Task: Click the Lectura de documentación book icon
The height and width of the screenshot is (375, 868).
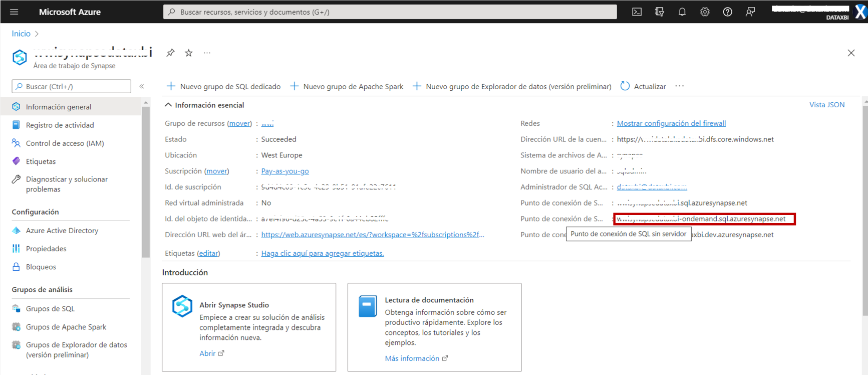Action: [x=368, y=306]
